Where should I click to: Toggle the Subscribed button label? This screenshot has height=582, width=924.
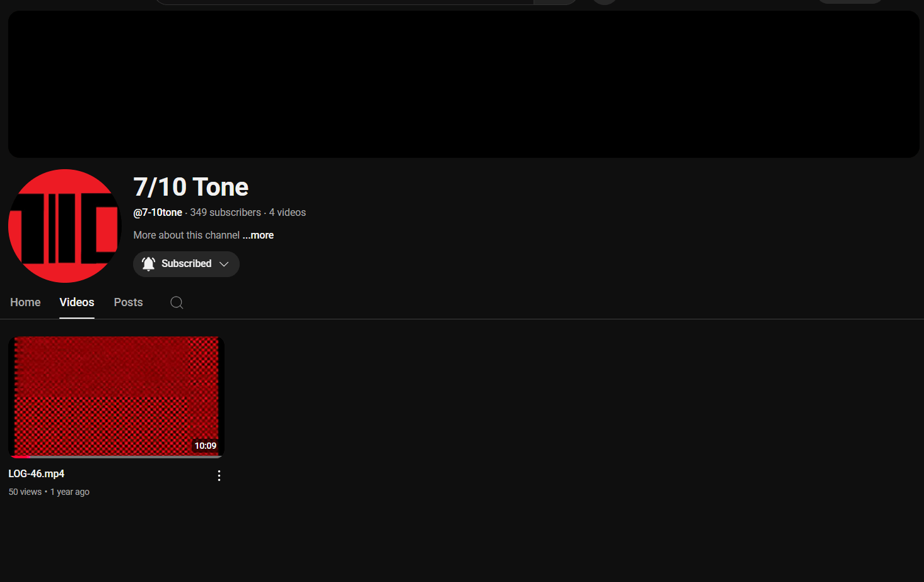click(x=186, y=264)
